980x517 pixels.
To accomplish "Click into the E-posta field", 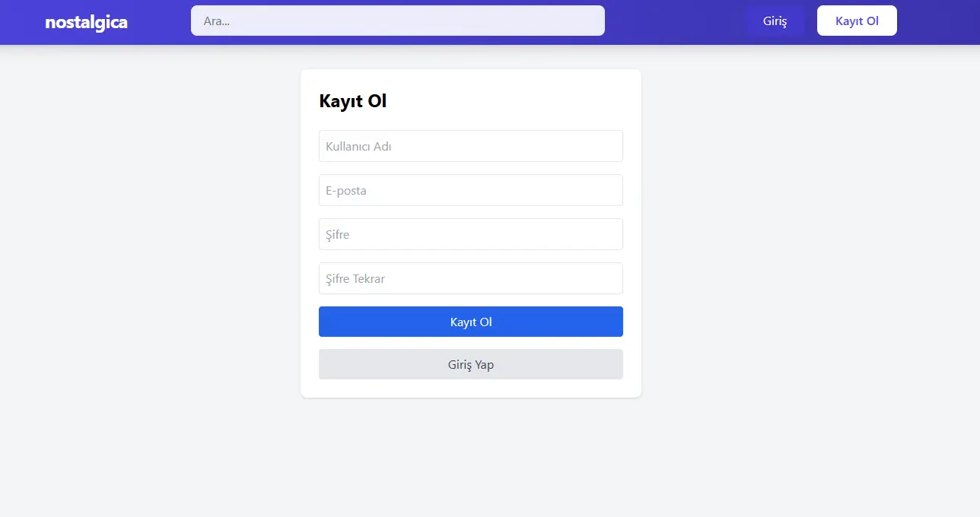I will (471, 190).
